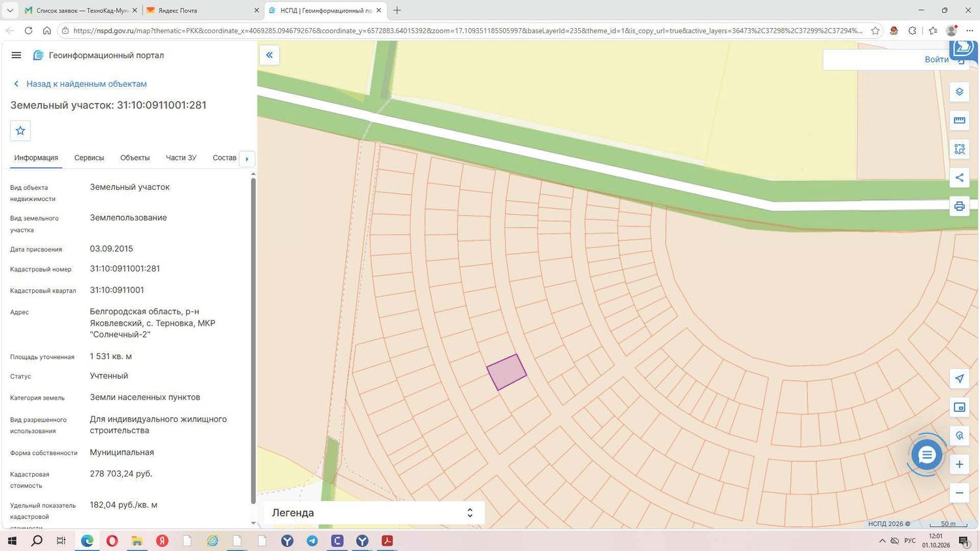This screenshot has width=980, height=551.
Task: Print the map with the printer icon
Action: [959, 206]
